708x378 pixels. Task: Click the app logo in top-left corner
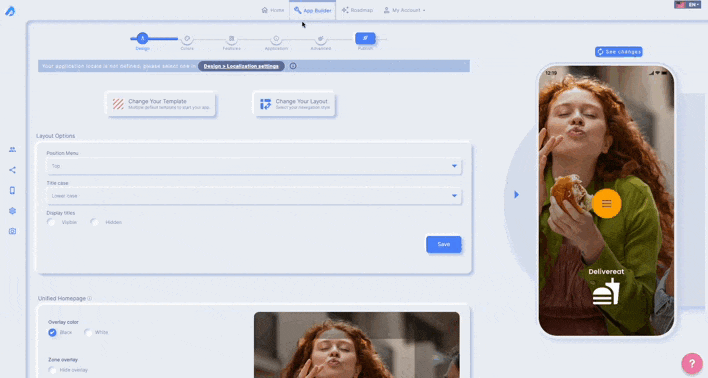coord(10,11)
